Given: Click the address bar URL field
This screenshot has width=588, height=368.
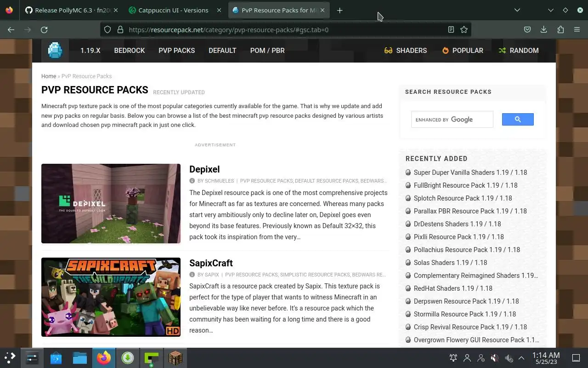Looking at the screenshot, I should pyautogui.click(x=285, y=29).
